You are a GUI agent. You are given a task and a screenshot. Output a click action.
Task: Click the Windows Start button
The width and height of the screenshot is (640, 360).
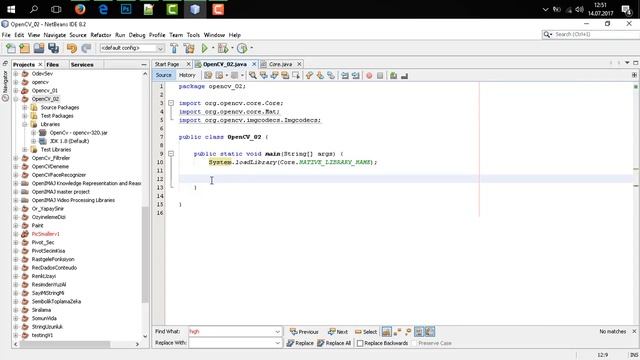tap(11, 9)
